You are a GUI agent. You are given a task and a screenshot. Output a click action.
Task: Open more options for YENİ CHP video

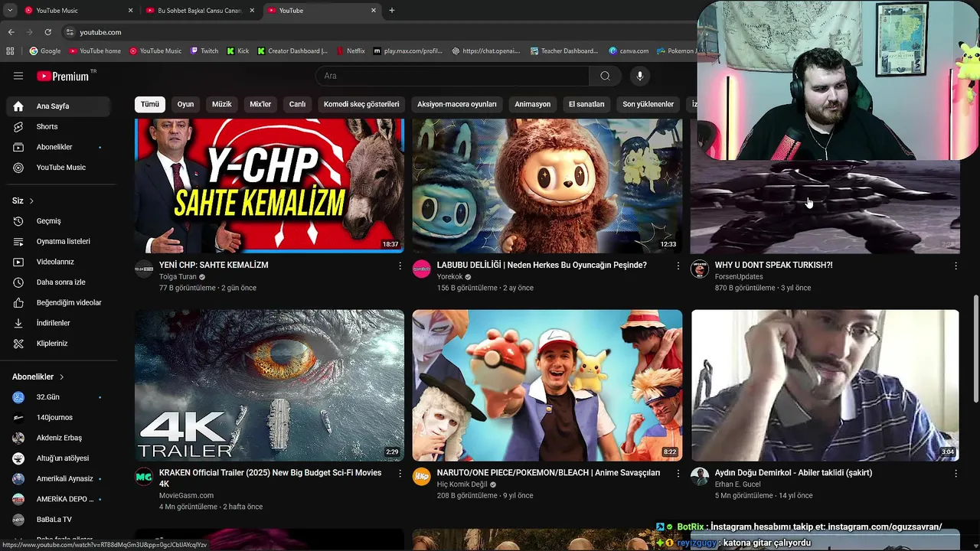400,266
